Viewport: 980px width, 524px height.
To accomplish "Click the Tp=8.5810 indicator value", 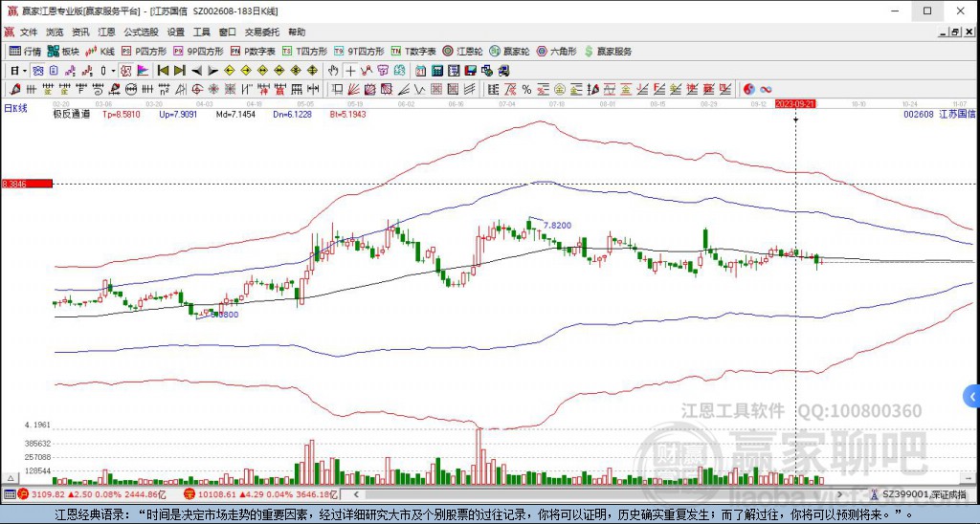I will [122, 115].
